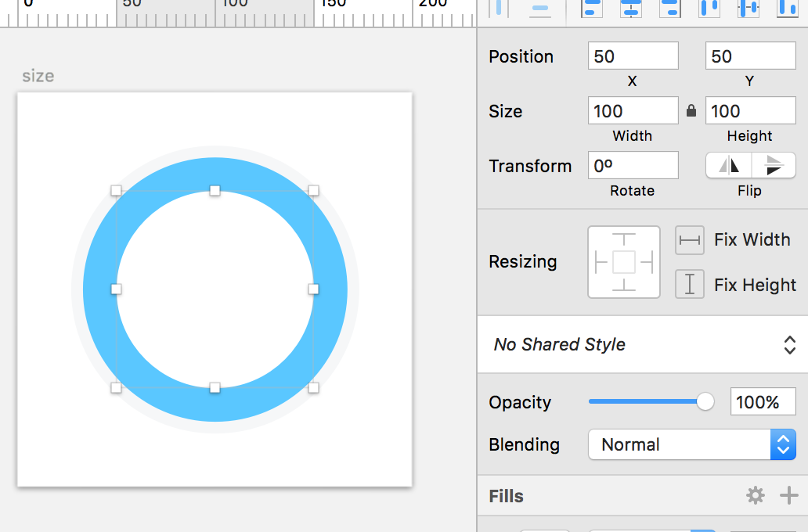Open the No Shared Style dropdown
Screen dimensions: 808x532
(x=642, y=344)
